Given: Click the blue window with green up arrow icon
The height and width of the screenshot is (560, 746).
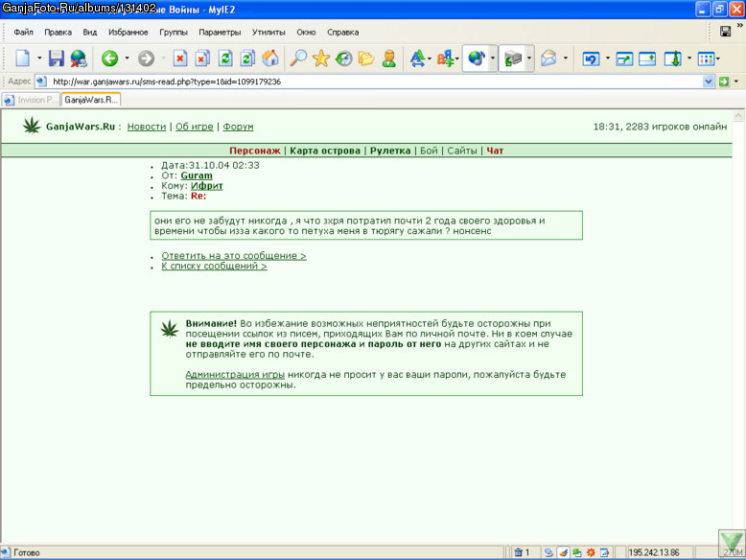Looking at the screenshot, I should coord(647,58).
